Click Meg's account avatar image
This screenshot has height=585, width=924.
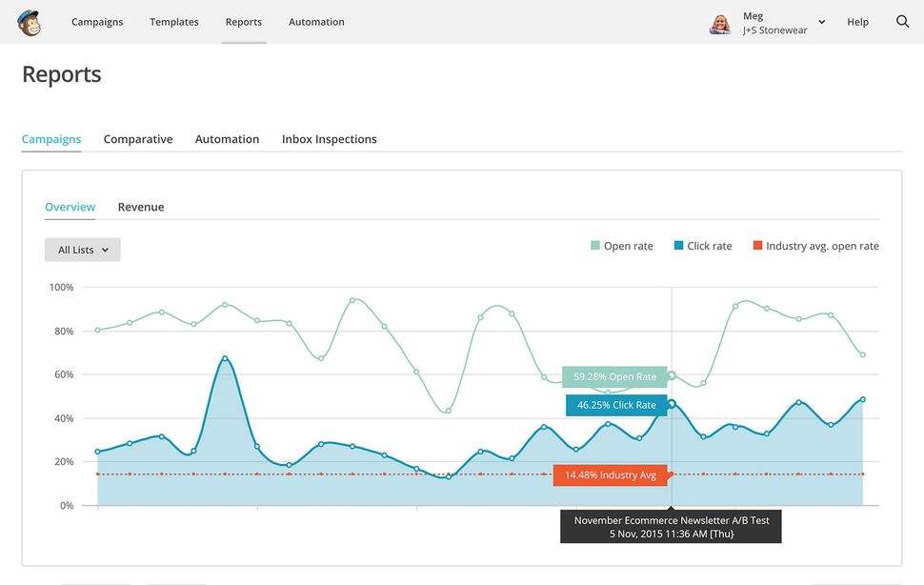pos(720,24)
